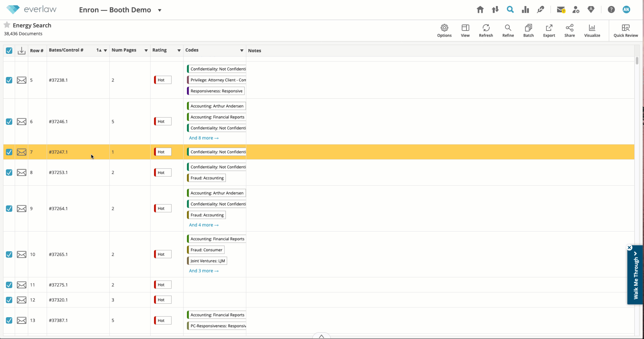Open the Share tool
644x339 pixels.
point(569,31)
